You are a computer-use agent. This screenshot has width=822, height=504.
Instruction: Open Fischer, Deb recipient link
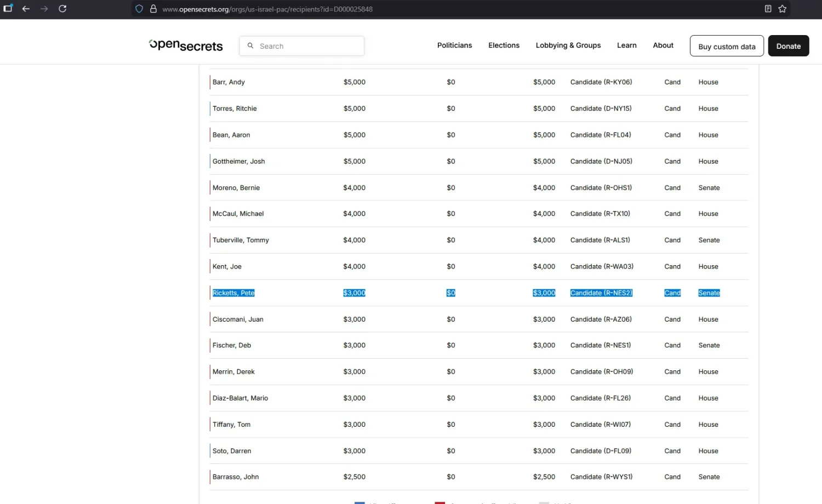[232, 345]
